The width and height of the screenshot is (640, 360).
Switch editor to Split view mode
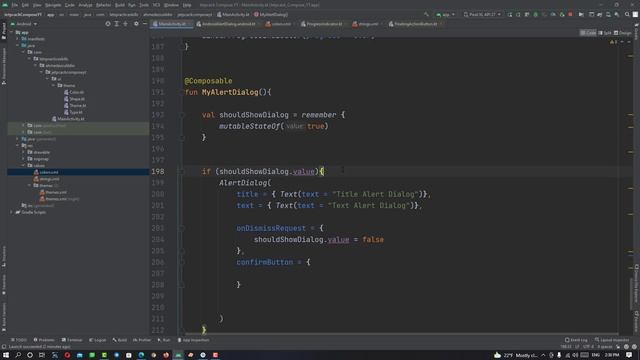tap(605, 33)
